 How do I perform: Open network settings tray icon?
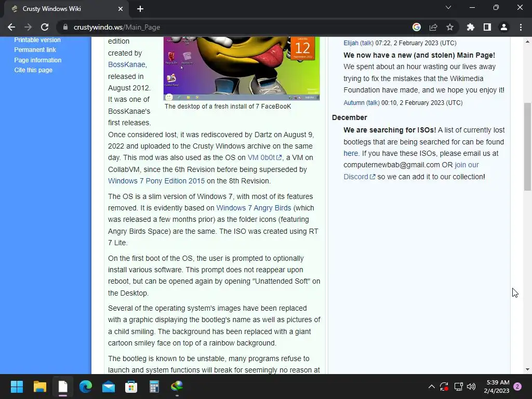(x=458, y=387)
